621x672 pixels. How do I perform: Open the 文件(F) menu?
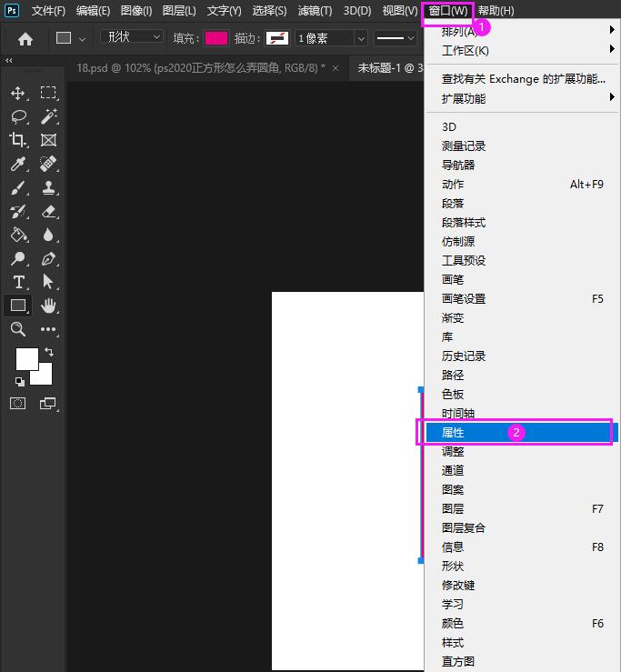48,10
